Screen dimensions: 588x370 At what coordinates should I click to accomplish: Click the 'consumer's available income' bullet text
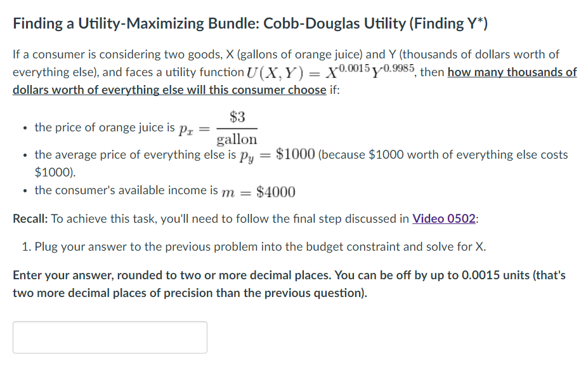point(126,190)
